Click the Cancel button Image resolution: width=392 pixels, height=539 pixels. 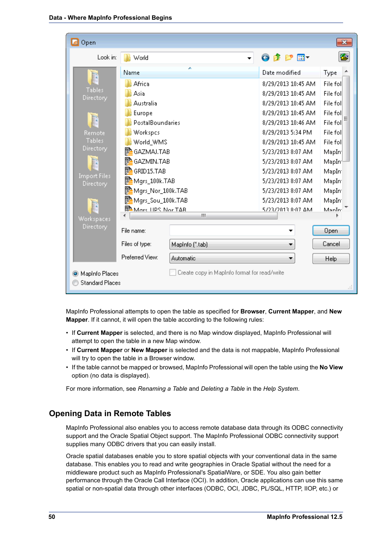coord(331,244)
